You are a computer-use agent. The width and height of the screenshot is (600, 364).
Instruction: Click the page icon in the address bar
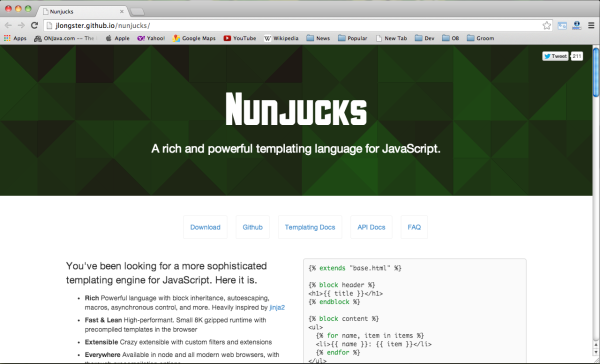(49, 26)
